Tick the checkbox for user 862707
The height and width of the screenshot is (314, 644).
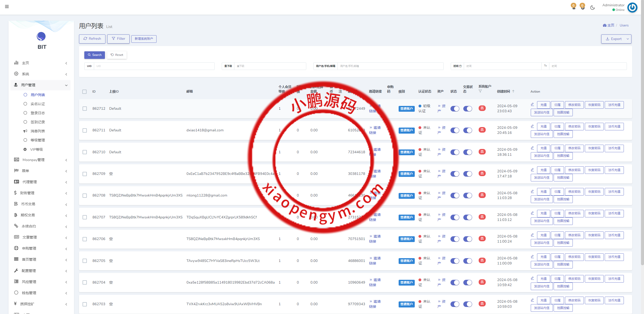pyautogui.click(x=85, y=217)
